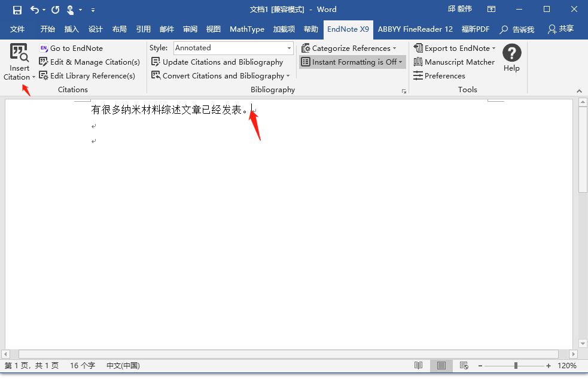Select the EndNote X9 tab
The height and width of the screenshot is (379, 588).
348,29
